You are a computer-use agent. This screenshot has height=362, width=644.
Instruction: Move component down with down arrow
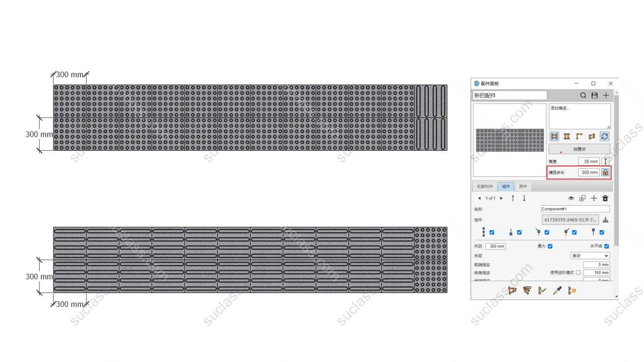pyautogui.click(x=524, y=198)
